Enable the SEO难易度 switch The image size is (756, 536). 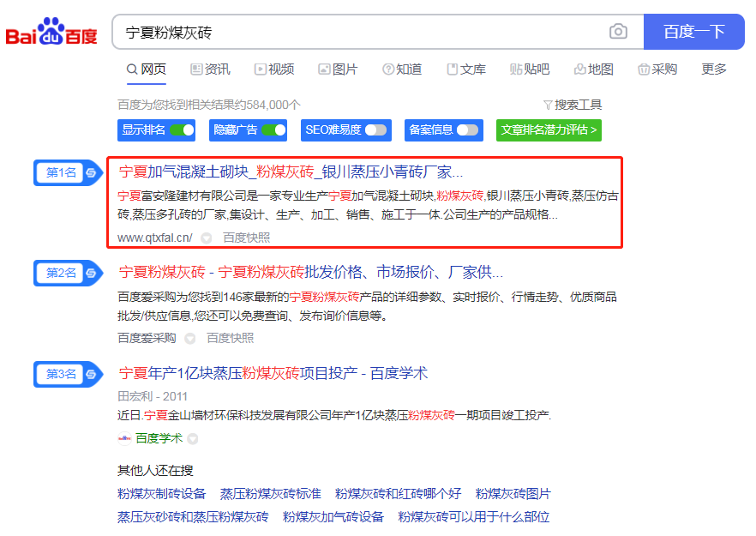tap(375, 130)
